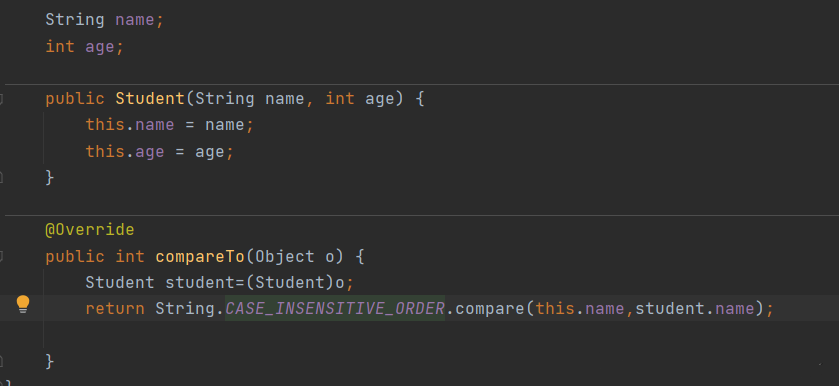Click student.name argument in compare call
The width and height of the screenshot is (839, 386).
(x=695, y=309)
